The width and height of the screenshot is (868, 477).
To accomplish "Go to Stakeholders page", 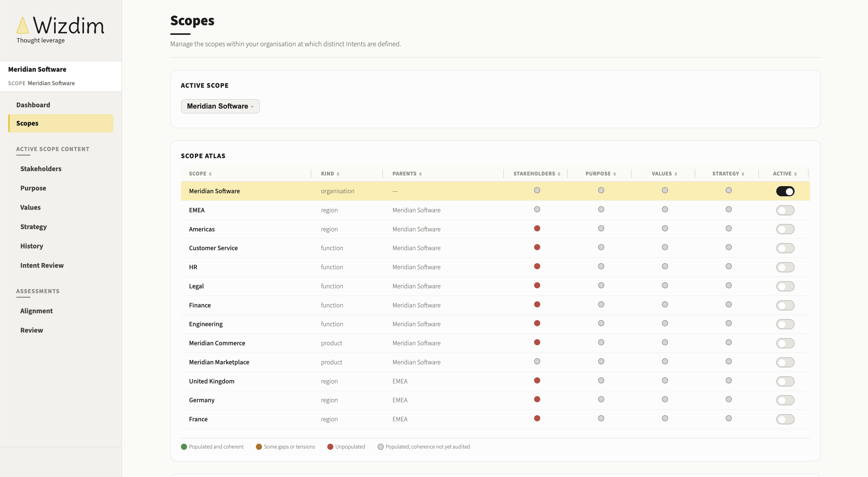I will pyautogui.click(x=41, y=169).
